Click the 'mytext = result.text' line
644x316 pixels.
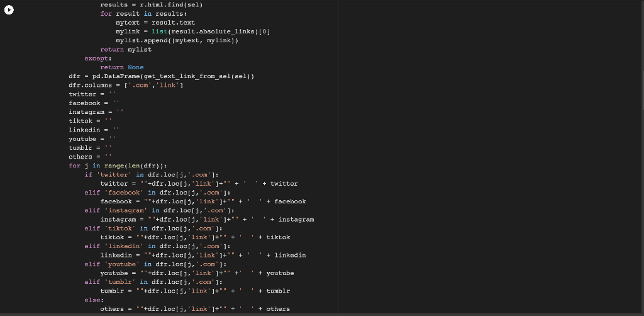(x=155, y=23)
